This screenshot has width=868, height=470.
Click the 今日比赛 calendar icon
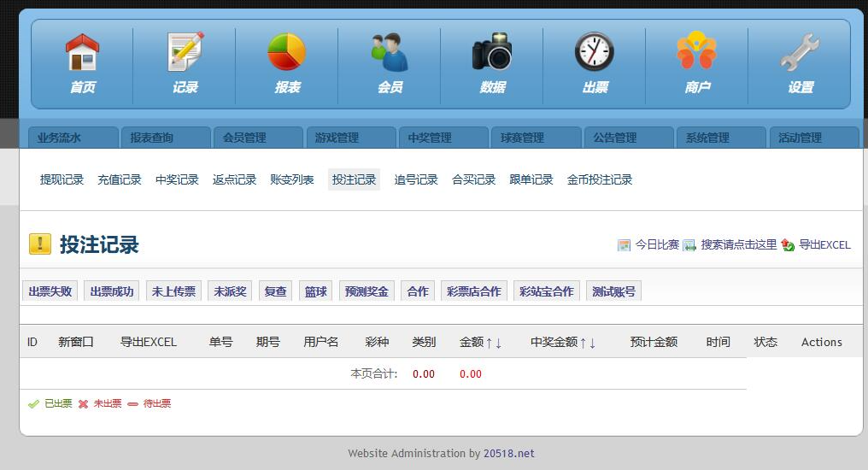pyautogui.click(x=624, y=245)
